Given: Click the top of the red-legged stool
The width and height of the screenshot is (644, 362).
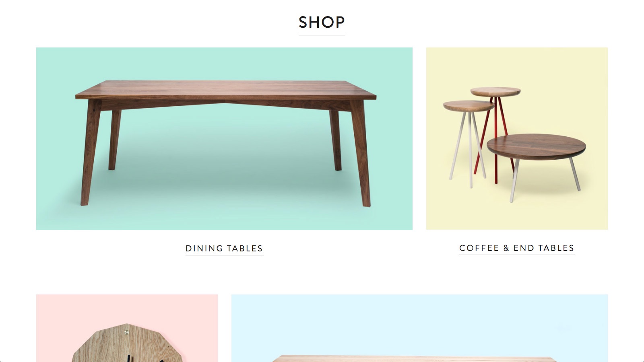Looking at the screenshot, I should (495, 92).
